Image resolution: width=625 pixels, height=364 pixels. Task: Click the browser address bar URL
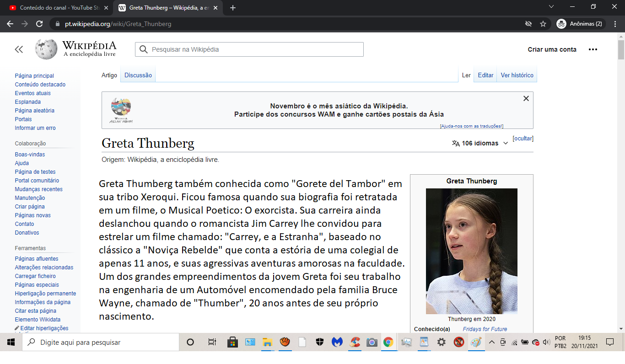[118, 24]
